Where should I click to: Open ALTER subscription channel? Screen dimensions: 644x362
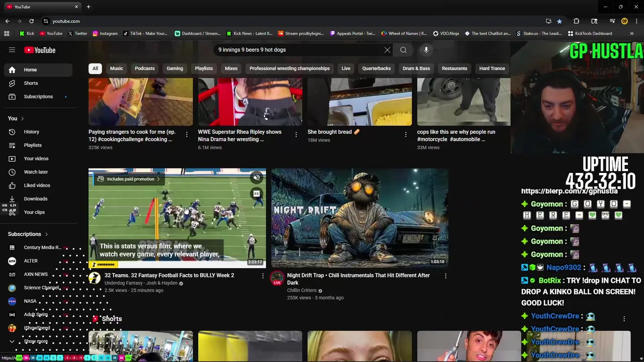(x=39, y=261)
